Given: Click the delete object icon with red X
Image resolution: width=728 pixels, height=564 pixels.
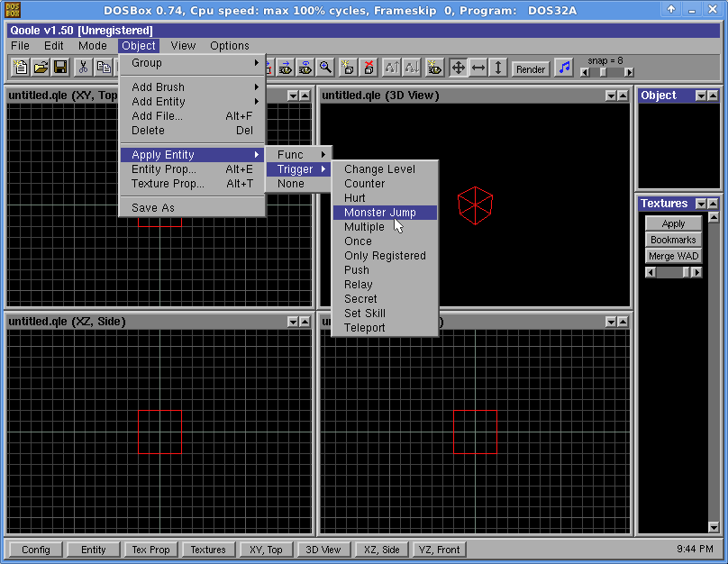Looking at the screenshot, I should click(x=369, y=68).
